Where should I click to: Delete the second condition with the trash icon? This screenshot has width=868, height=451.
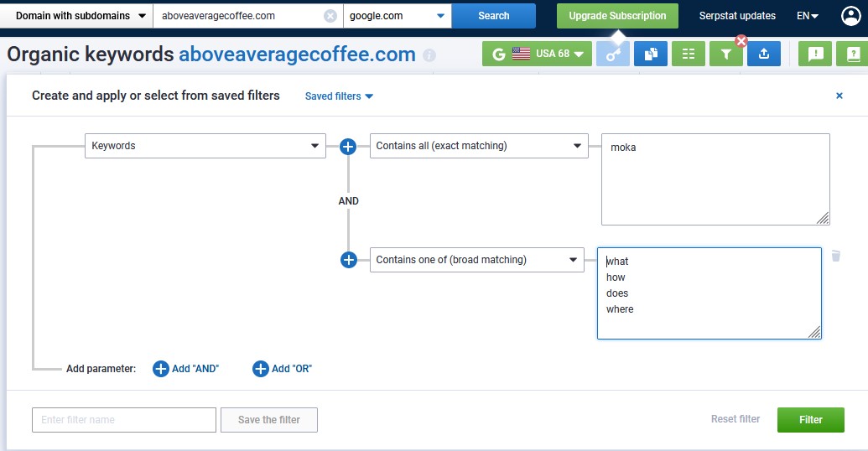tap(836, 256)
